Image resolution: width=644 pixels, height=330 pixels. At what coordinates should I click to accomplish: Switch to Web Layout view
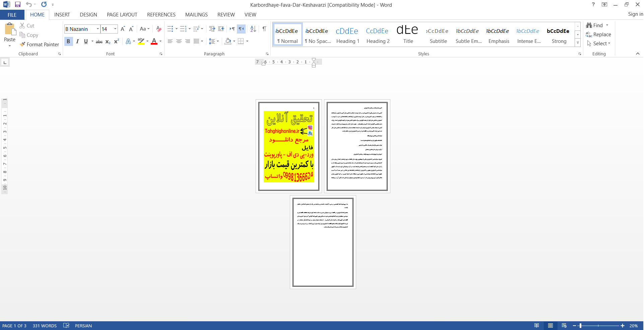point(564,326)
